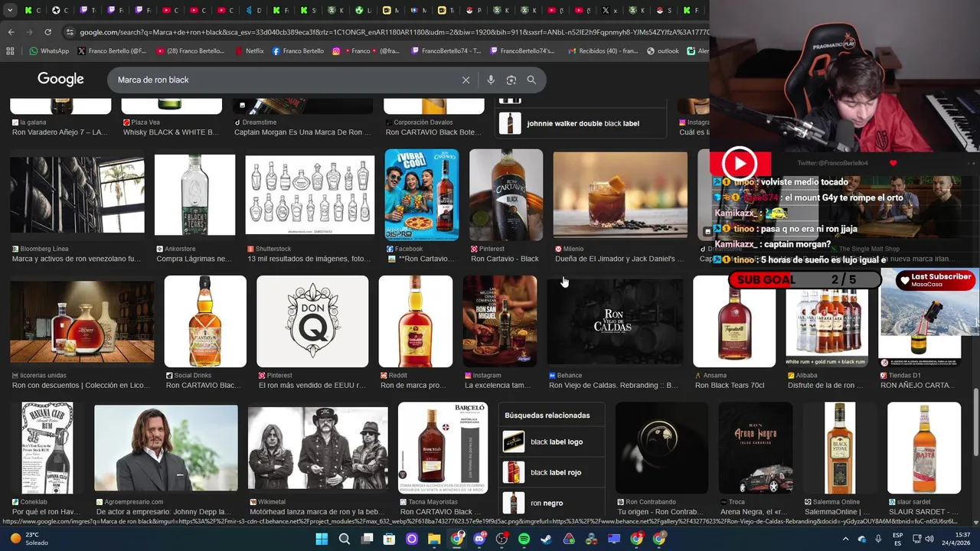This screenshot has width=980, height=551.
Task: Switch the ESP ES keyboard language indicator
Action: pyautogui.click(x=897, y=539)
